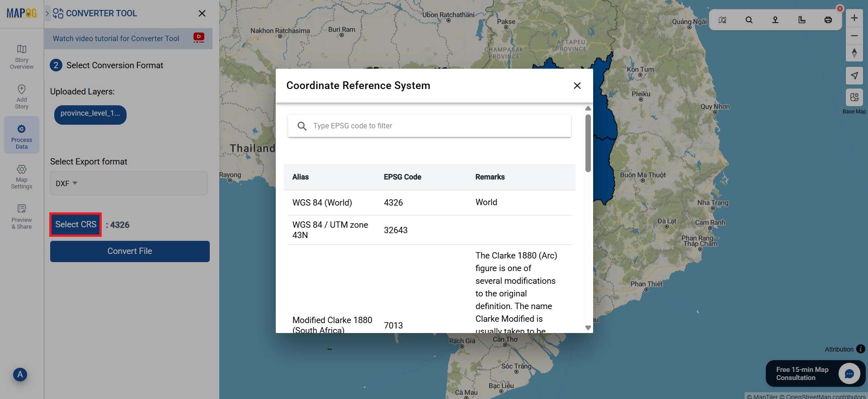
Task: Open Map Settings in sidebar
Action: 22,176
